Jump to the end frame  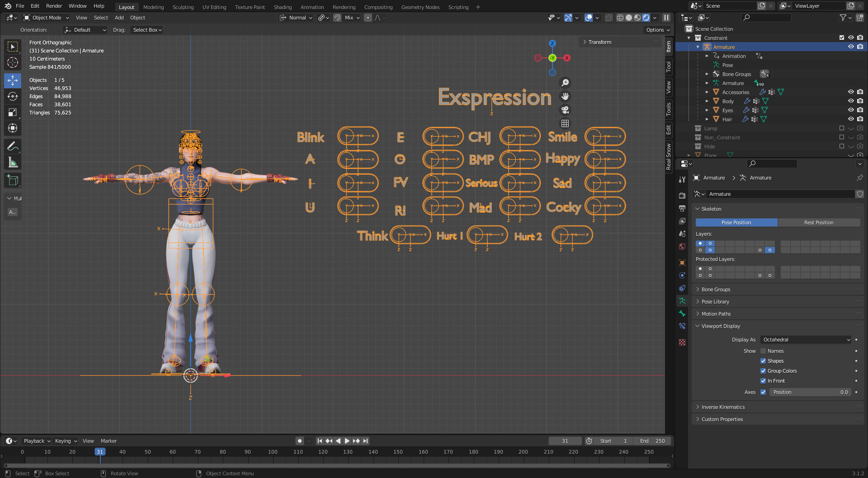365,441
